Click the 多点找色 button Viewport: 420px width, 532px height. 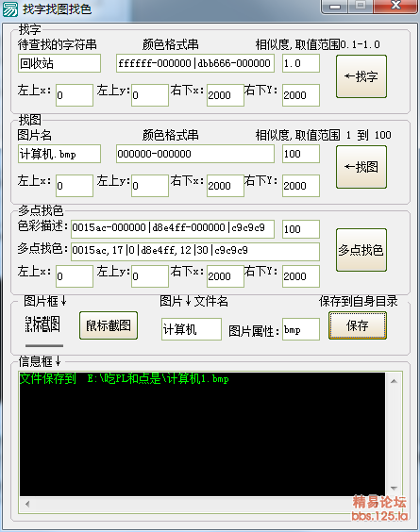point(361,250)
